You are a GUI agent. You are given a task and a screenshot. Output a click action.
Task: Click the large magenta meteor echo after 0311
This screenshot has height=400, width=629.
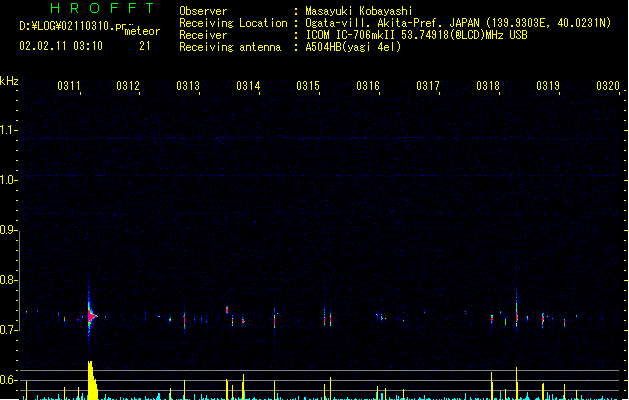click(91, 316)
